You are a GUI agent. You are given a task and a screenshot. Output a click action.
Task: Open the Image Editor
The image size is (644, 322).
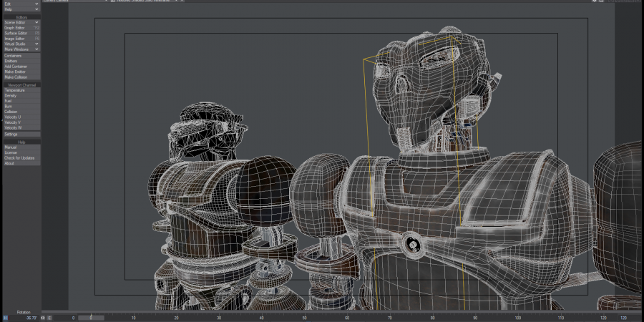pyautogui.click(x=21, y=38)
